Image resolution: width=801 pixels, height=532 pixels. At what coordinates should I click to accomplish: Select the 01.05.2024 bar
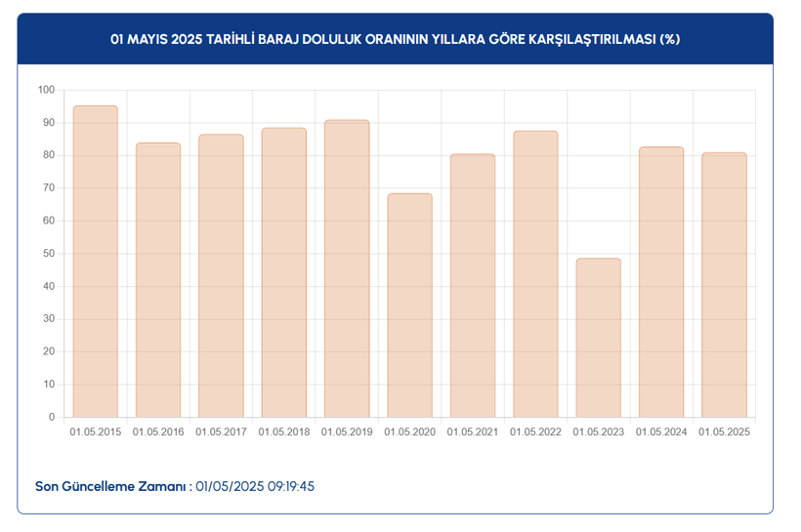(661, 282)
